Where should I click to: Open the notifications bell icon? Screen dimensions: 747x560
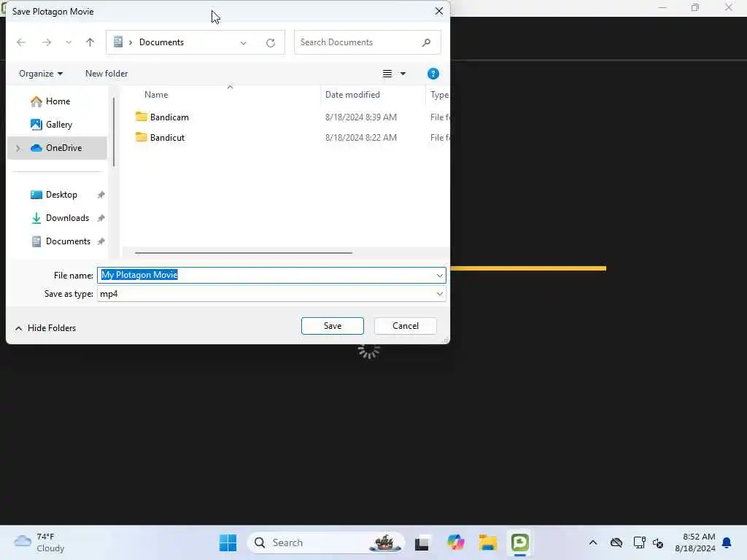727,542
